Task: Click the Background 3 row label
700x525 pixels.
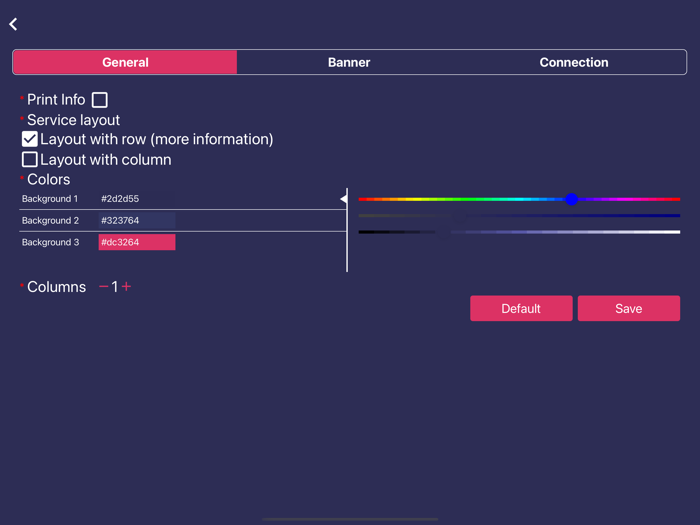Action: point(50,242)
